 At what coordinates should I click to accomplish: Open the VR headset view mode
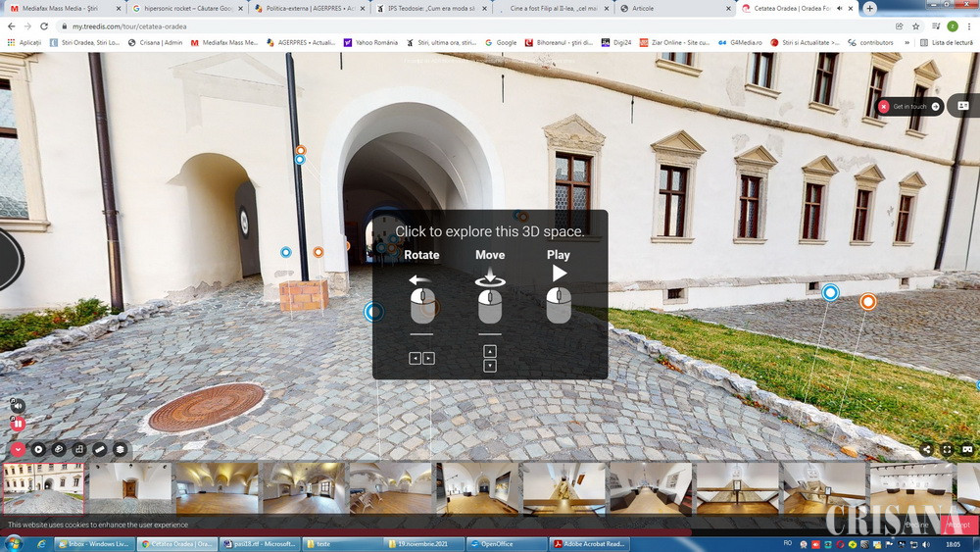(x=967, y=450)
